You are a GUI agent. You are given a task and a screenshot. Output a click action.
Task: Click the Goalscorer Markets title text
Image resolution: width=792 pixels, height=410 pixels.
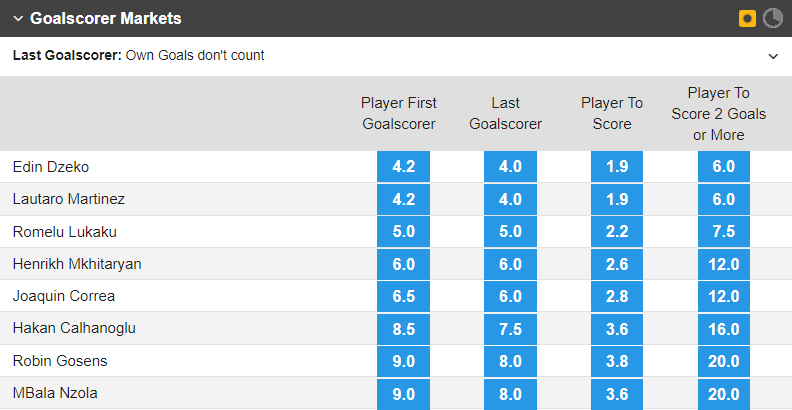(106, 19)
